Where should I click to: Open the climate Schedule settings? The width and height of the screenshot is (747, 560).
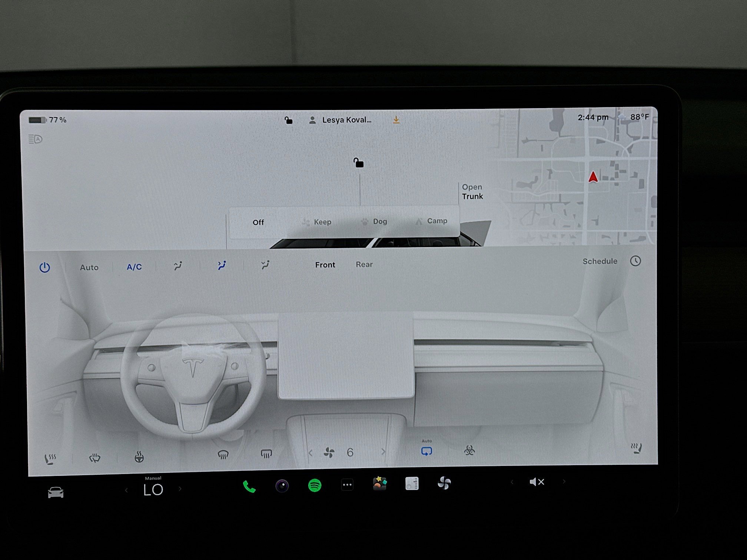click(600, 261)
